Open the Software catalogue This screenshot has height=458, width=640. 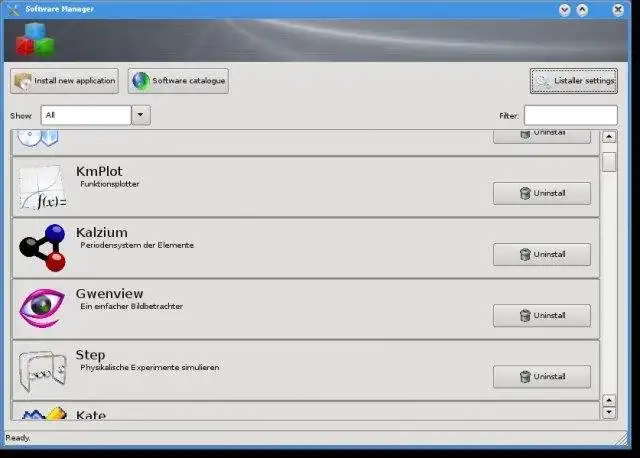point(178,81)
